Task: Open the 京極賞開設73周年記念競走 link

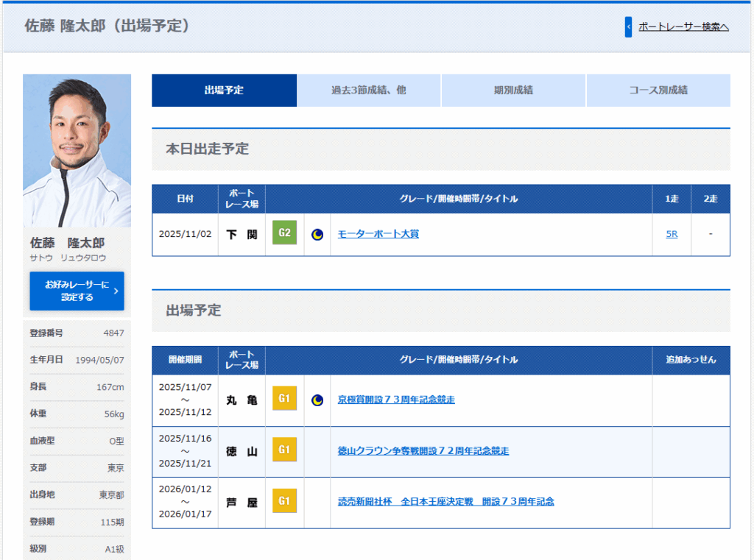Action: pos(396,400)
